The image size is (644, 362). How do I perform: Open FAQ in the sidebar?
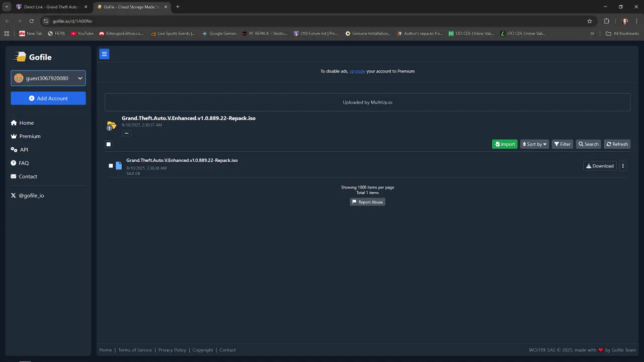20,163
